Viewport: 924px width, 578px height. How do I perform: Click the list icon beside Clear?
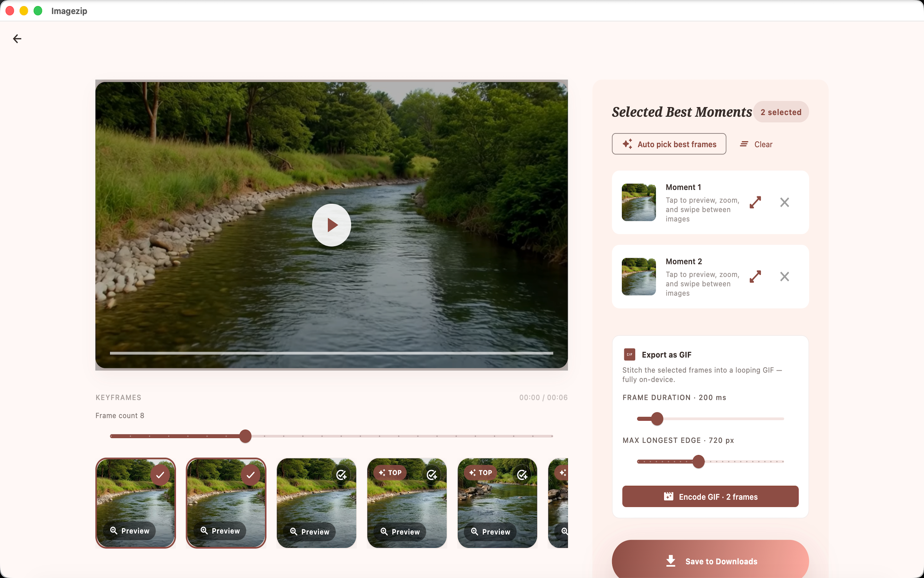tap(744, 144)
